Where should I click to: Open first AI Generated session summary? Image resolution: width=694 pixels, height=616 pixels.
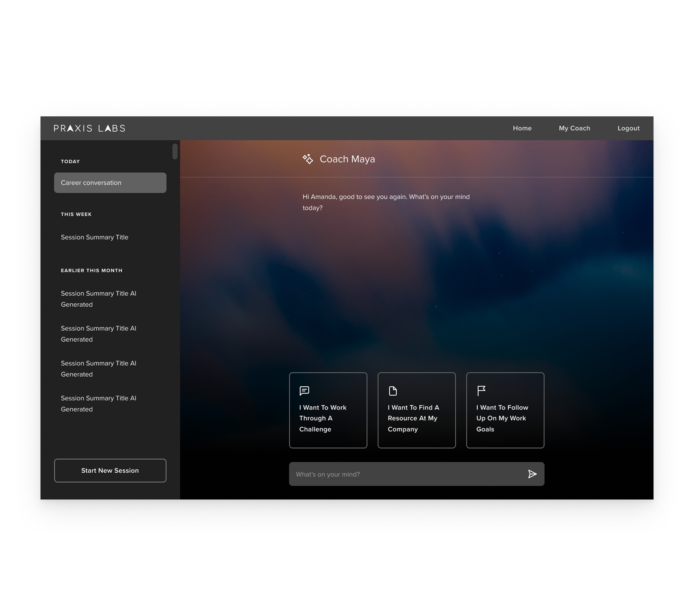point(98,299)
